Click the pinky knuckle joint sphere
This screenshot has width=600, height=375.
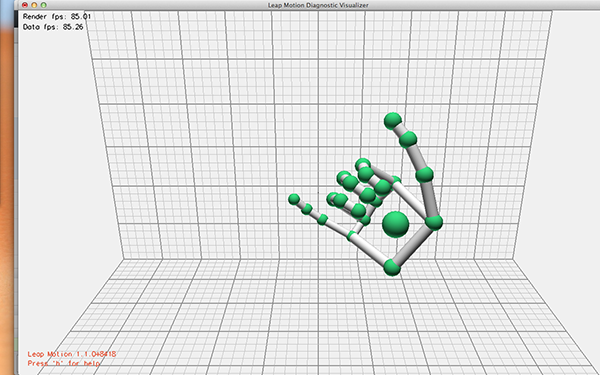coord(351,235)
